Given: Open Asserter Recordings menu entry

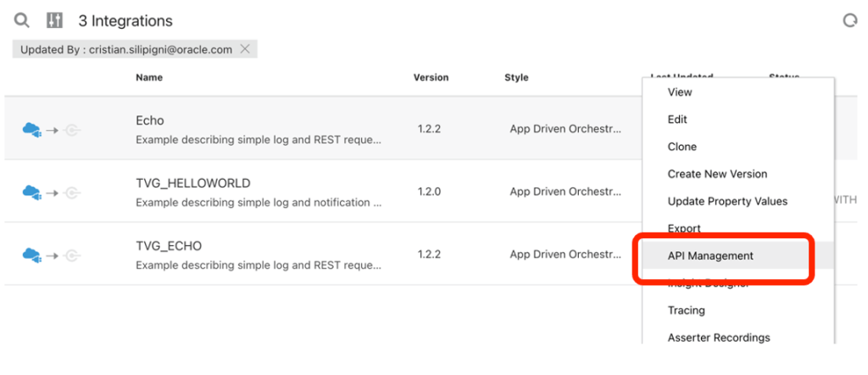Looking at the screenshot, I should tap(719, 338).
